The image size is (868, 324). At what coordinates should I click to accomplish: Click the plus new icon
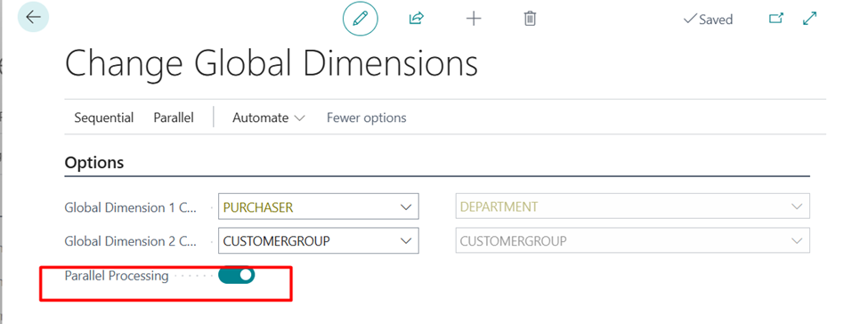(474, 19)
